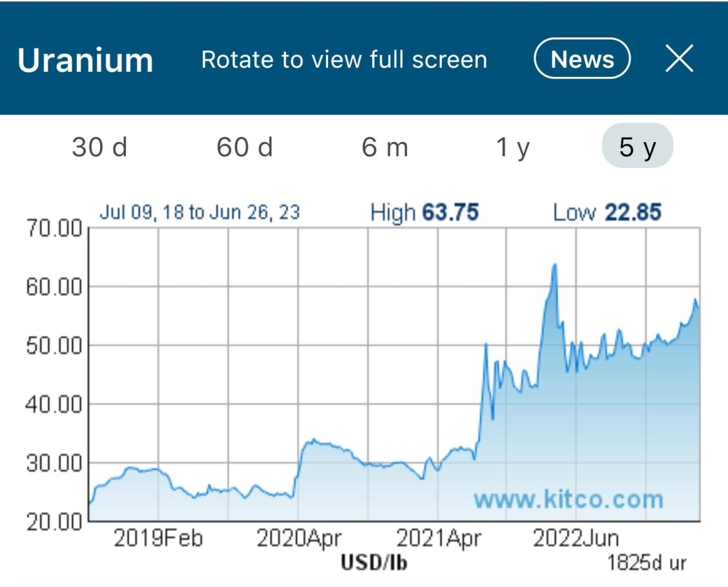728x587 pixels.
Task: Open the News button
Action: coord(581,59)
